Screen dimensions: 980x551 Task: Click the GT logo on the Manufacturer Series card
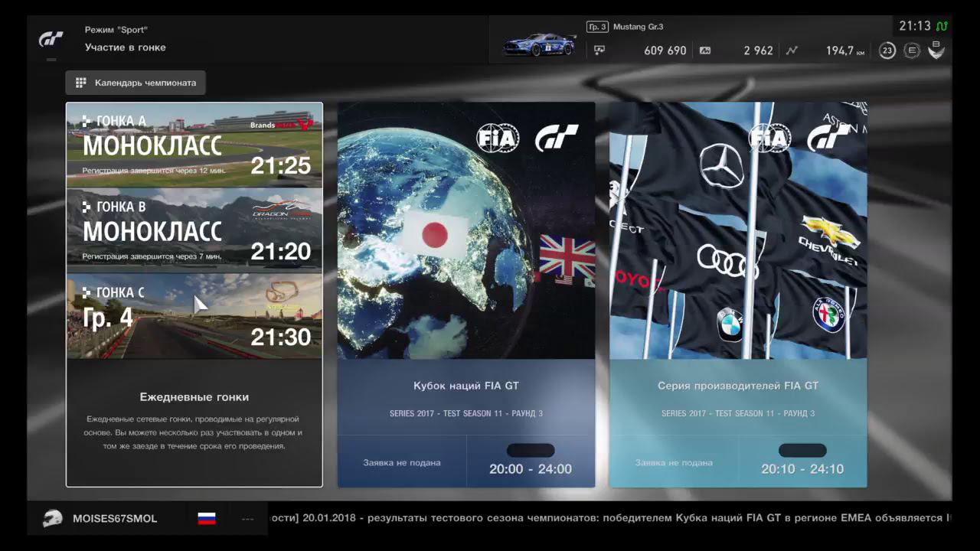pyautogui.click(x=828, y=138)
